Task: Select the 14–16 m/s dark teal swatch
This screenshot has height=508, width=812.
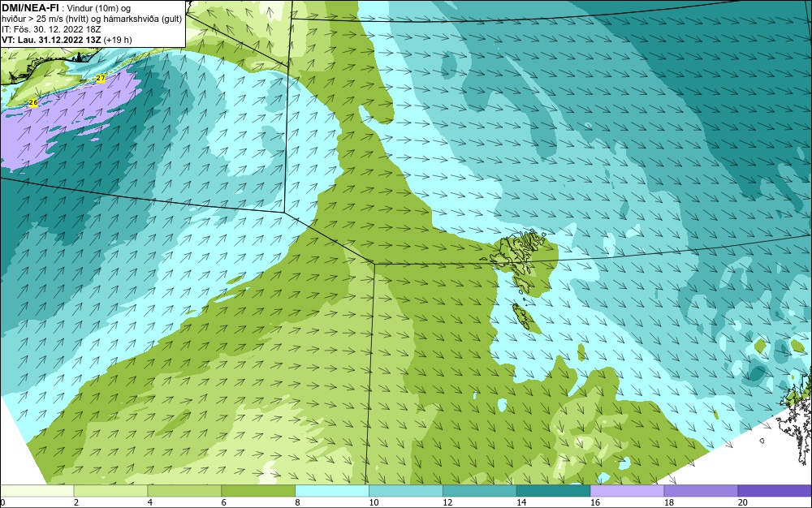Action: [554, 491]
